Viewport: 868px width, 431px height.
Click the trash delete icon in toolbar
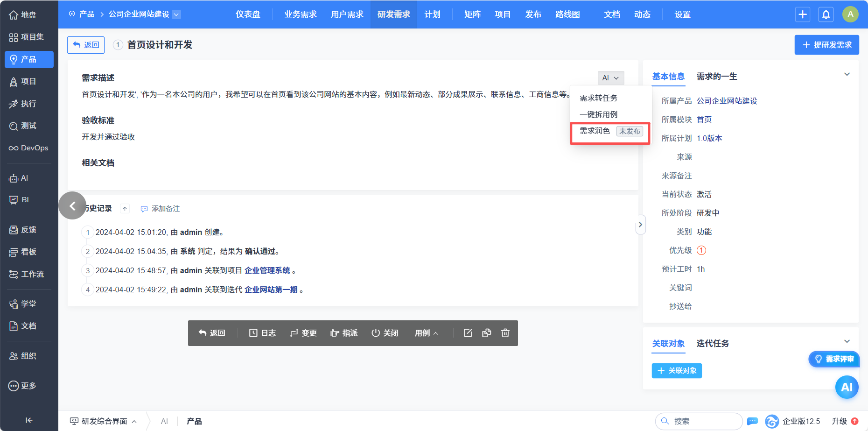[x=505, y=333]
